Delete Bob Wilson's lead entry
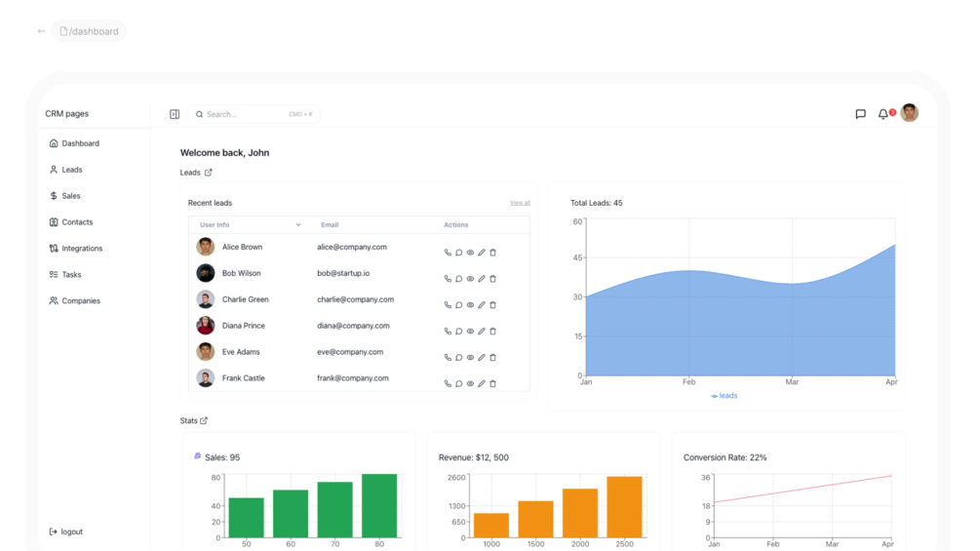 coord(492,279)
